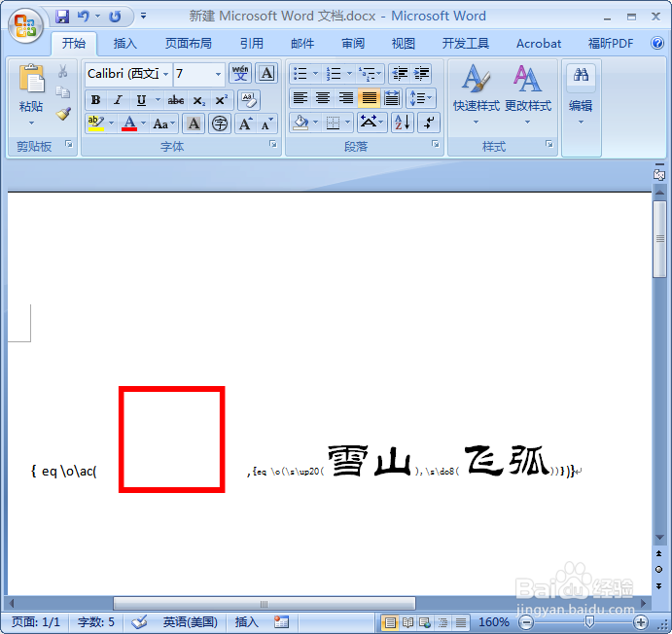Click 英语(美国) language in status bar
The image size is (672, 634).
190,621
